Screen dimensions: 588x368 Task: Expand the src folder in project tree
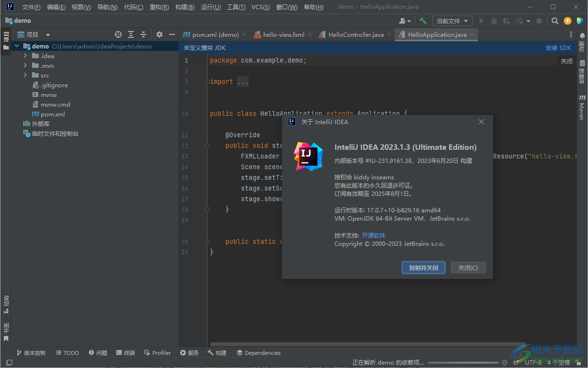pyautogui.click(x=25, y=75)
